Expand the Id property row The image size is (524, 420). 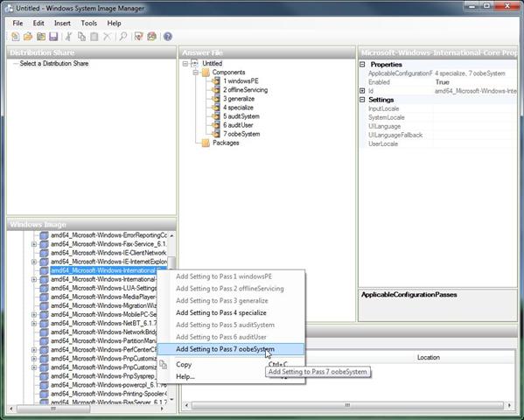click(362, 91)
